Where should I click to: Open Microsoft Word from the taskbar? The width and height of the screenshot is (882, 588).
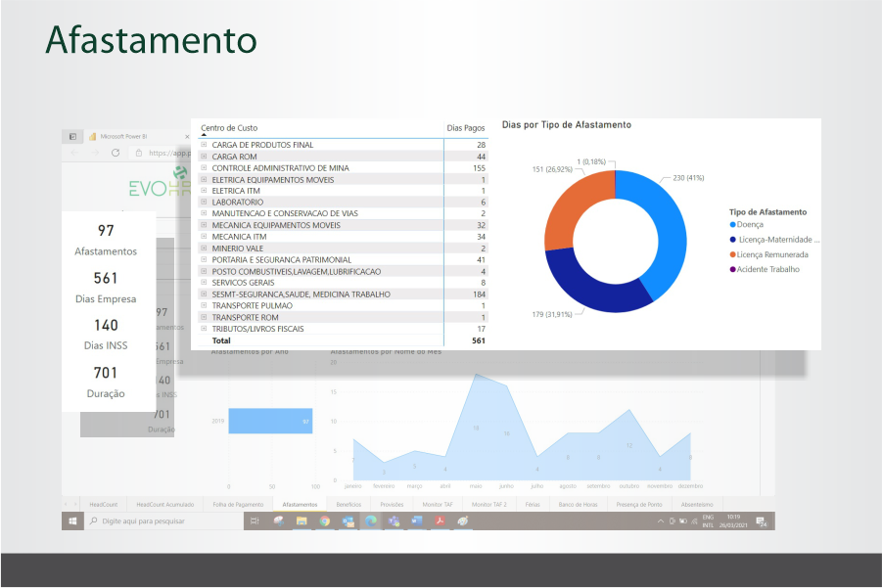(x=417, y=521)
